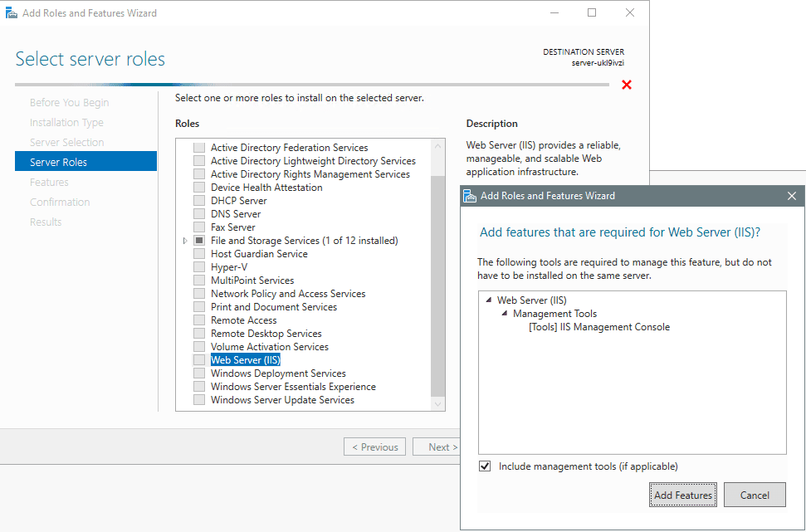
Task: Tick the Web Server (IIS) checkbox
Action: point(199,360)
